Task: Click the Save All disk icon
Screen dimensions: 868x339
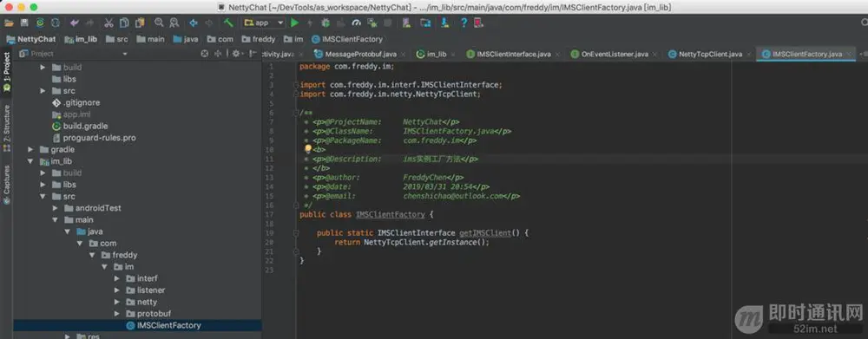Action: tap(24, 23)
